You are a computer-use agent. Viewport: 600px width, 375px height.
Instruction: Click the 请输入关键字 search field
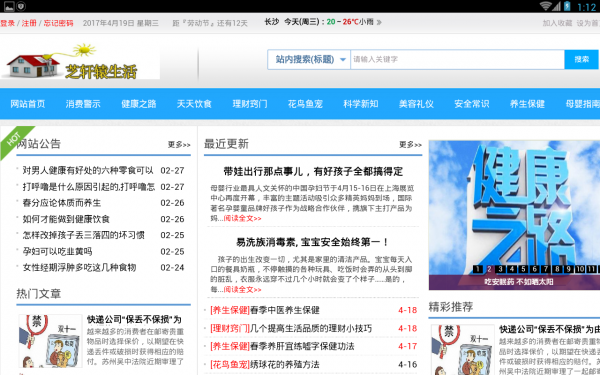click(457, 60)
